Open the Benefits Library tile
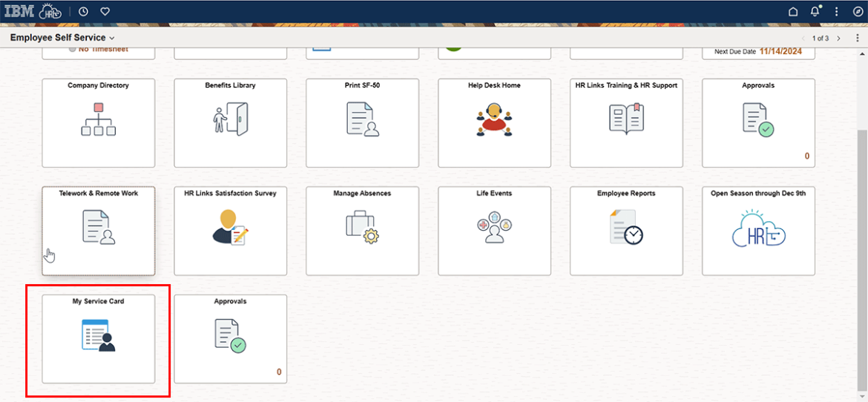Viewport: 868px width, 402px height. pos(230,122)
